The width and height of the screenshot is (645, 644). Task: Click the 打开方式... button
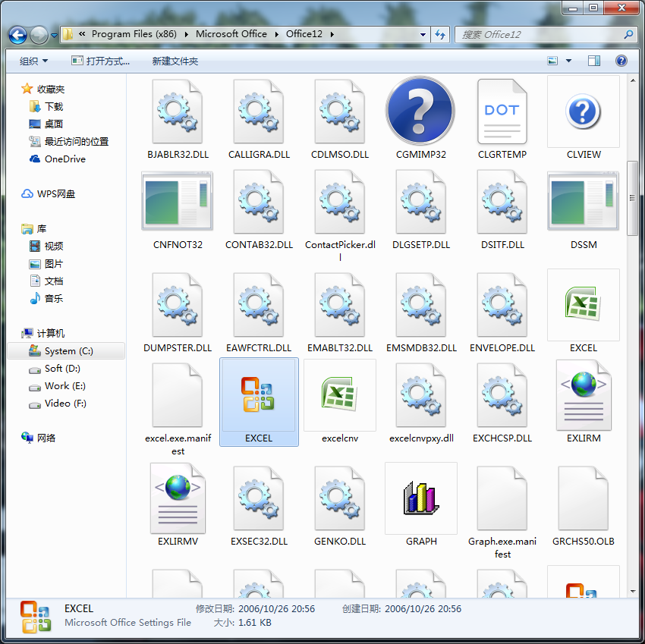pyautogui.click(x=101, y=61)
